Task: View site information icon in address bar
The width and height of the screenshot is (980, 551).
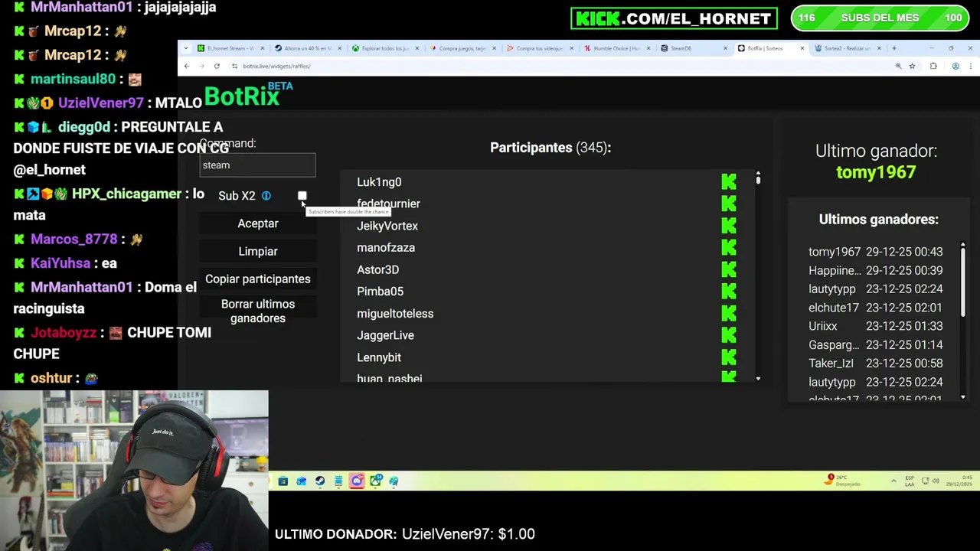Action: (x=234, y=67)
